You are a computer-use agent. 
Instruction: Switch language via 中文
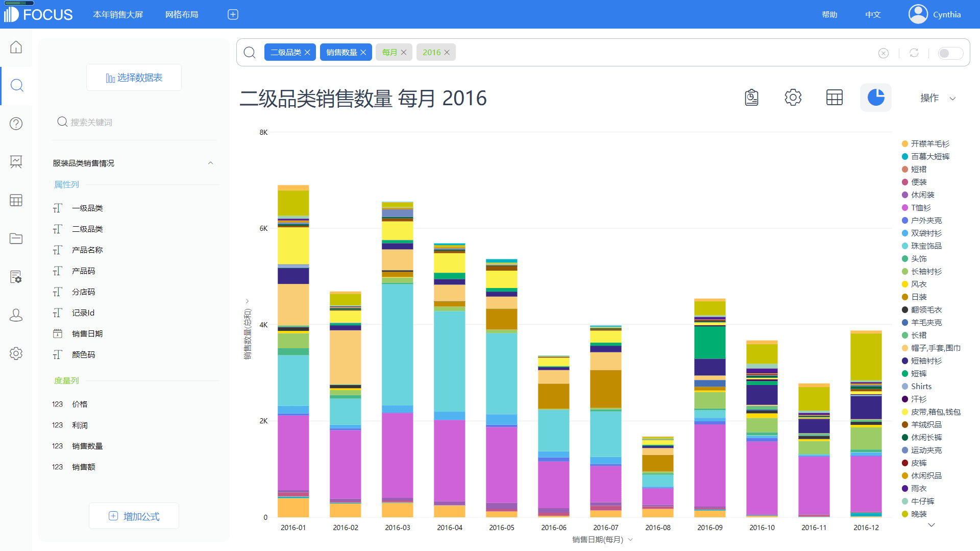[873, 14]
